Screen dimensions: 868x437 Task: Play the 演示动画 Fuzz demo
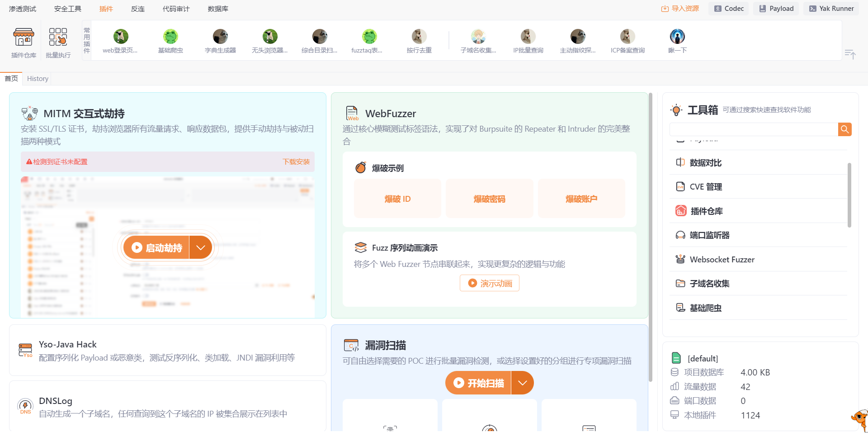click(x=489, y=283)
